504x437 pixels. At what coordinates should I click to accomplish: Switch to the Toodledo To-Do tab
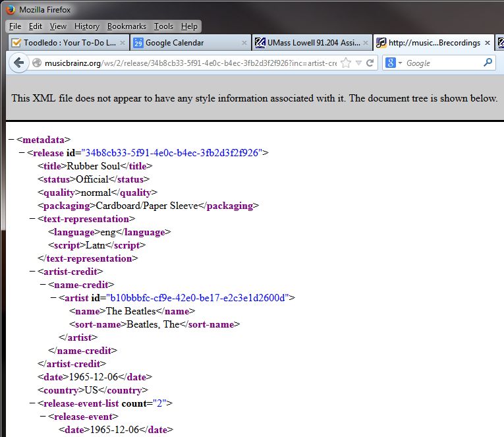[68, 43]
